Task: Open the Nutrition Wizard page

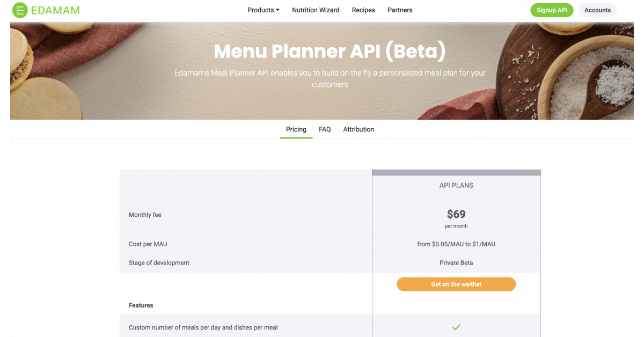Action: click(x=316, y=10)
